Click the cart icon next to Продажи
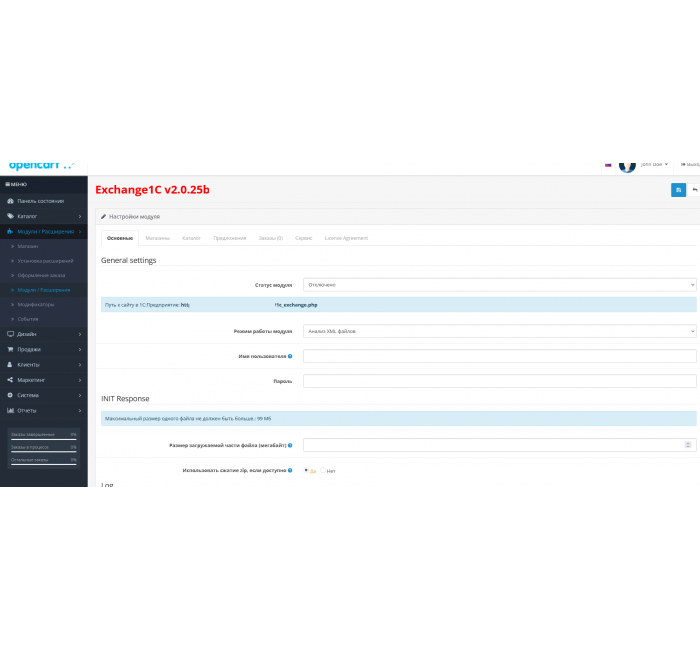This screenshot has height=650, width=700. [x=10, y=349]
